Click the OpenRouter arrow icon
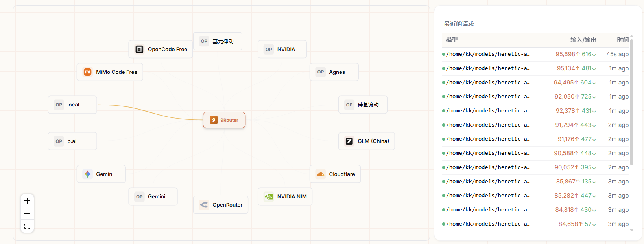 (x=204, y=205)
